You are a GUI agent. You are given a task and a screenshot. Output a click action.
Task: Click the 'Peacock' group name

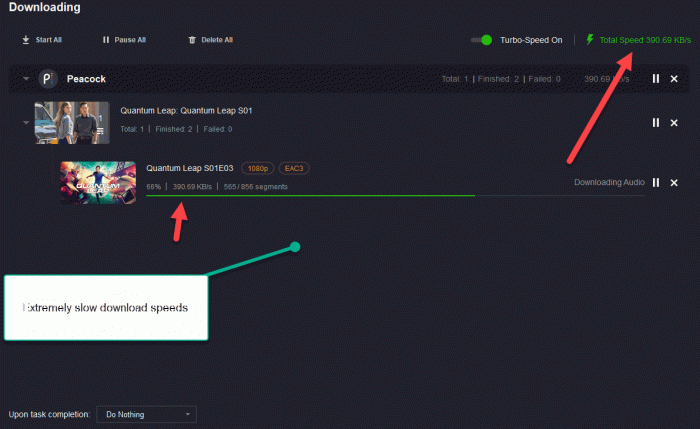(x=86, y=79)
